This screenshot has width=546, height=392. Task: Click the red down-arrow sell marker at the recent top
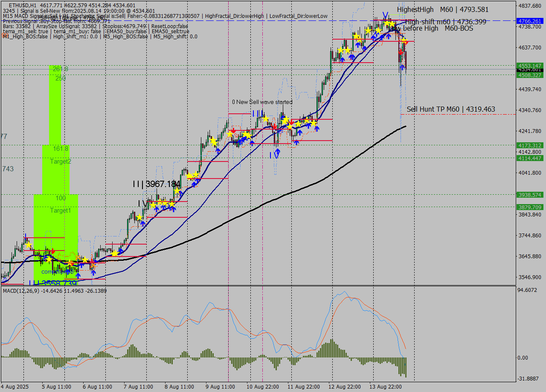(x=401, y=52)
